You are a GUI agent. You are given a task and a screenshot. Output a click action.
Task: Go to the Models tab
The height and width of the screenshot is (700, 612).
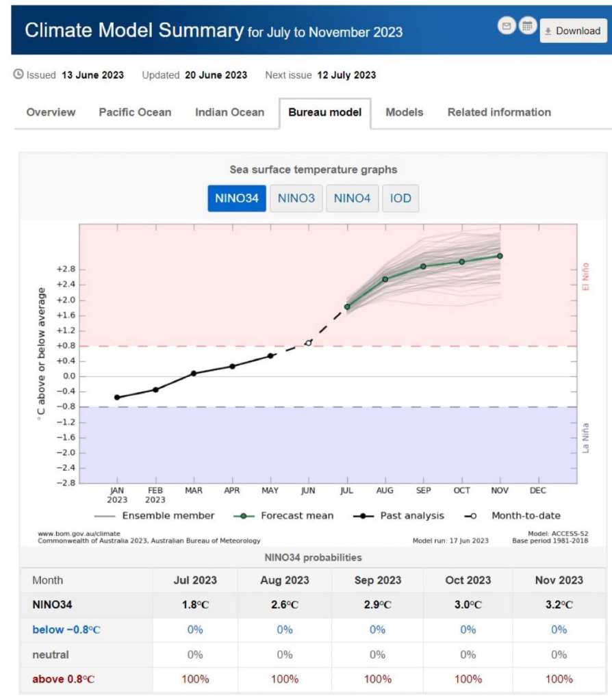404,112
